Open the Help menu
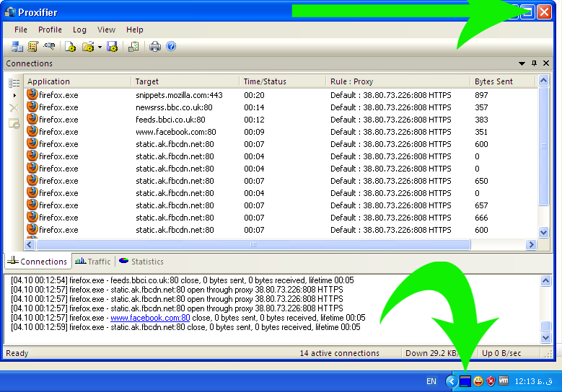Screen dimensions: 562x392 point(134,30)
